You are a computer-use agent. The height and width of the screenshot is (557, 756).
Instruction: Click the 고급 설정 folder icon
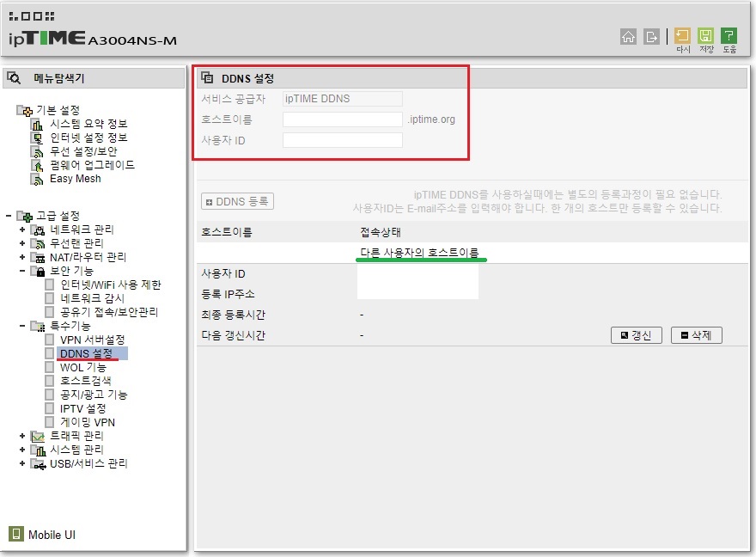24,216
